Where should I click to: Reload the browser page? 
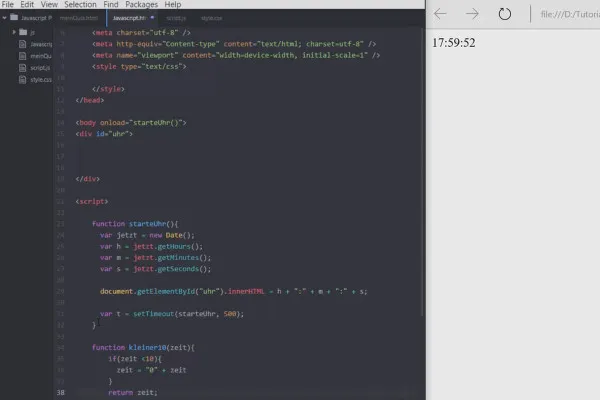[505, 14]
